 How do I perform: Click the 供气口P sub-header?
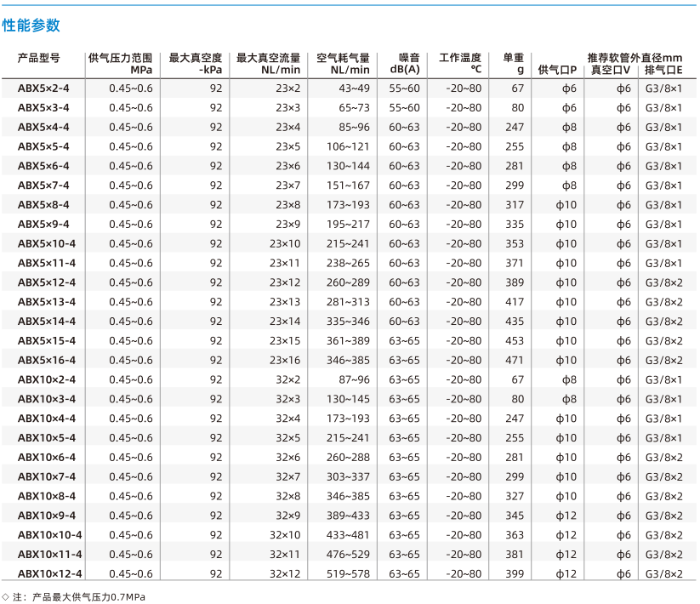(x=557, y=70)
